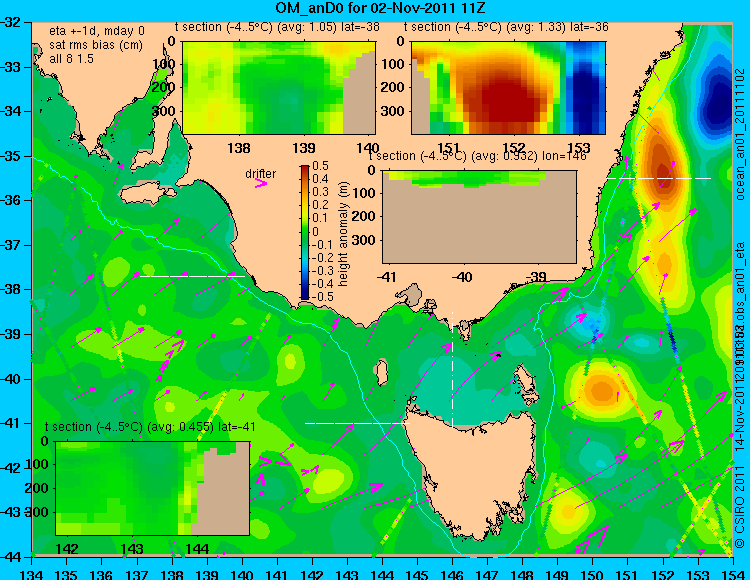Click King Island northwest of Tasmania
The height and width of the screenshot is (580, 750).
pos(381,372)
